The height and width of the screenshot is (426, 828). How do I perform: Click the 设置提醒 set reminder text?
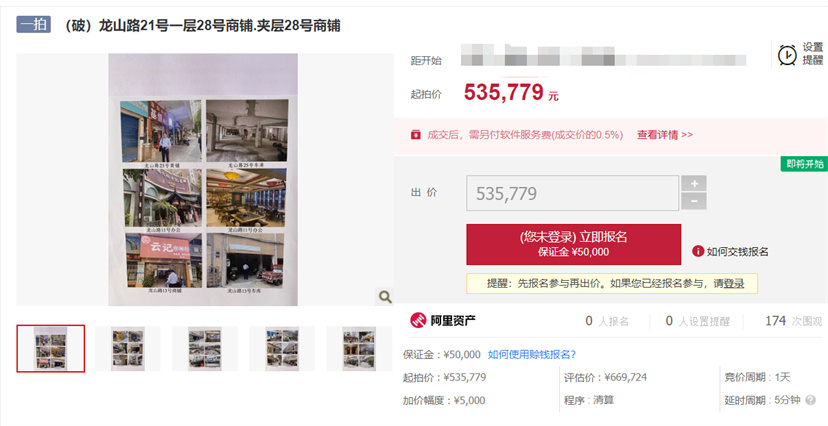(813, 54)
